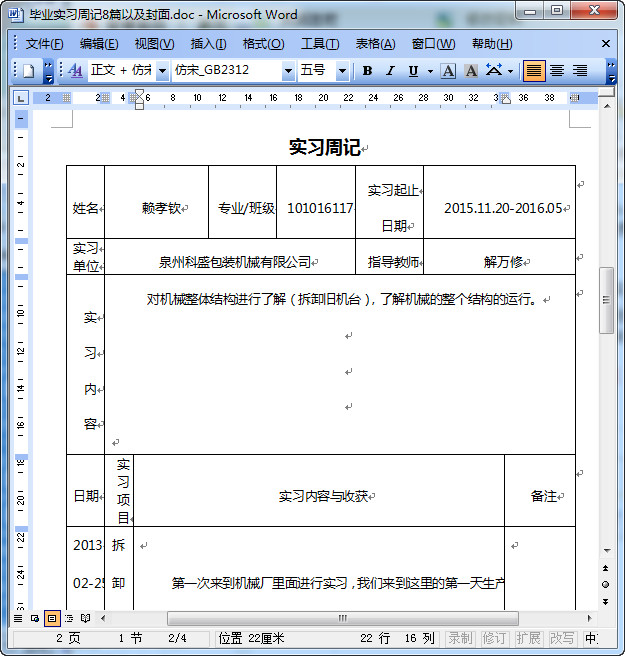Click the horizontal scrollbar thumb
The image size is (625, 656).
pyautogui.click(x=343, y=618)
